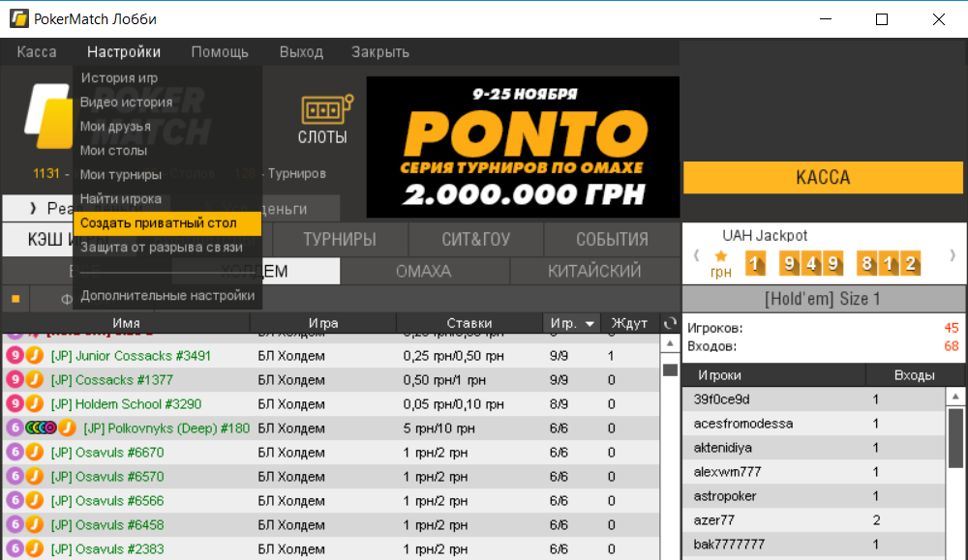Switch to the Омаха tab
The image size is (968, 560).
coord(424,272)
